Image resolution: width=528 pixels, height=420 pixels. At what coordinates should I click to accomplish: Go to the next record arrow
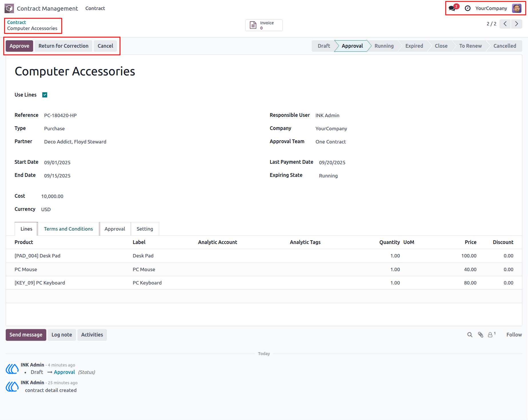(517, 24)
